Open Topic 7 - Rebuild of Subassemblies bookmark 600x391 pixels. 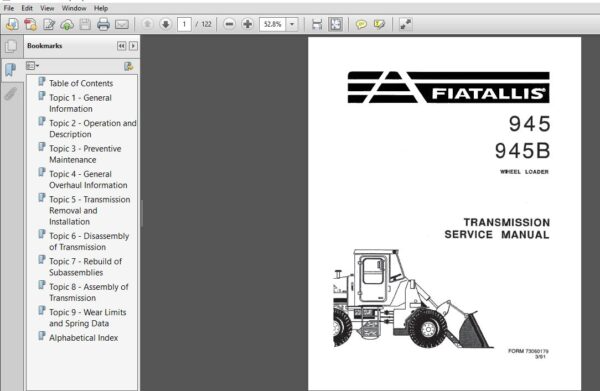85,267
